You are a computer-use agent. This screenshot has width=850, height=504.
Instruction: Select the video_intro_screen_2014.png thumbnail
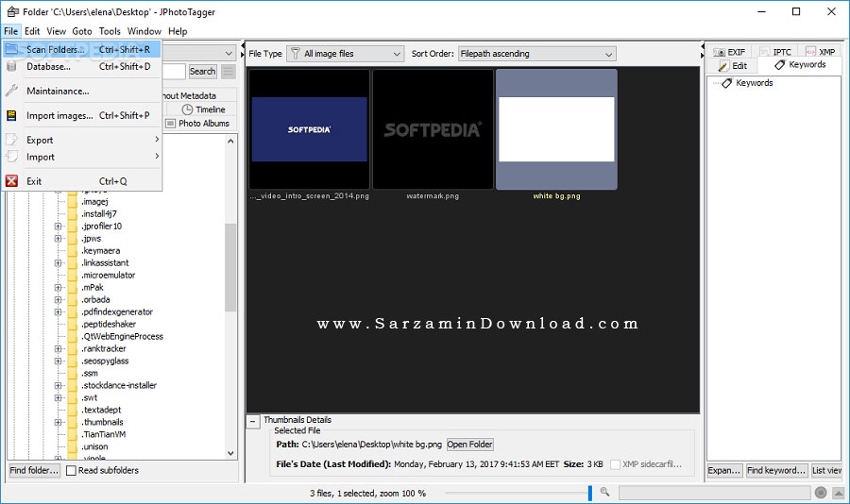pyautogui.click(x=309, y=129)
